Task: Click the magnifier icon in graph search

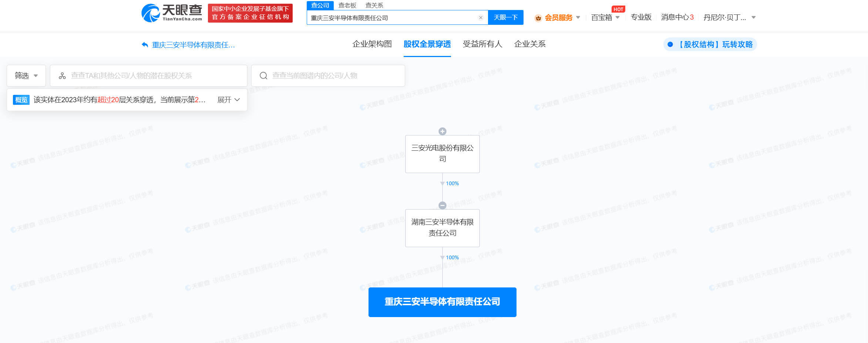Action: 263,76
